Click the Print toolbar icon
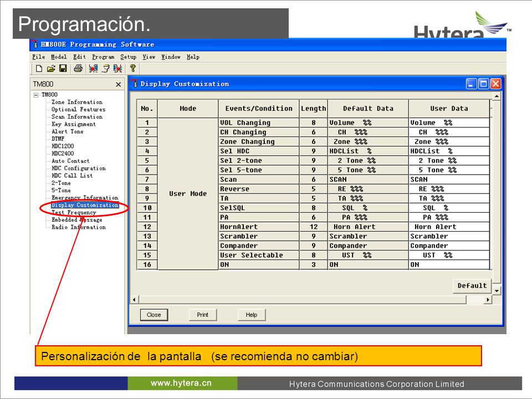 click(78, 69)
